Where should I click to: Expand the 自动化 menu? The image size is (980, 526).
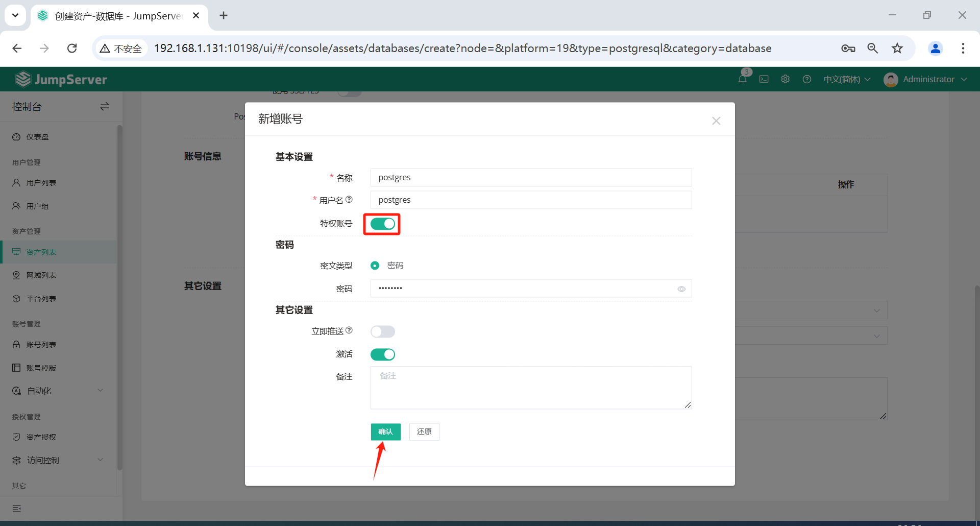pos(59,391)
